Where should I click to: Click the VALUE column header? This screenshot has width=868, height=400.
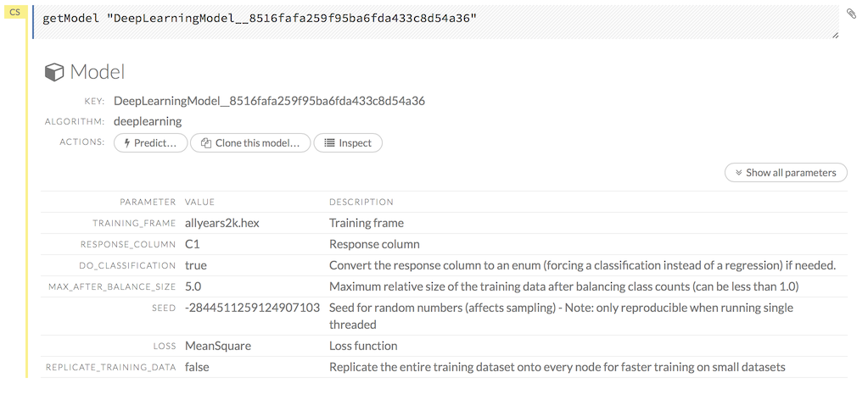200,203
